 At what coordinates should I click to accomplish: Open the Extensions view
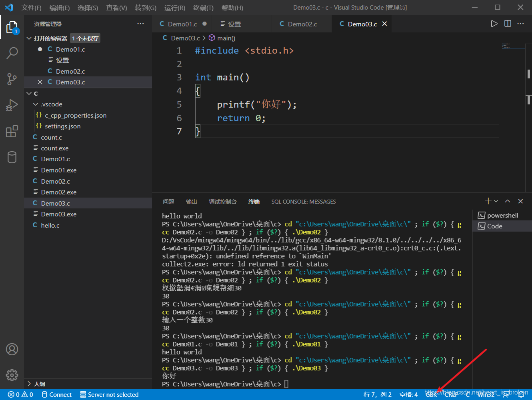(12, 131)
